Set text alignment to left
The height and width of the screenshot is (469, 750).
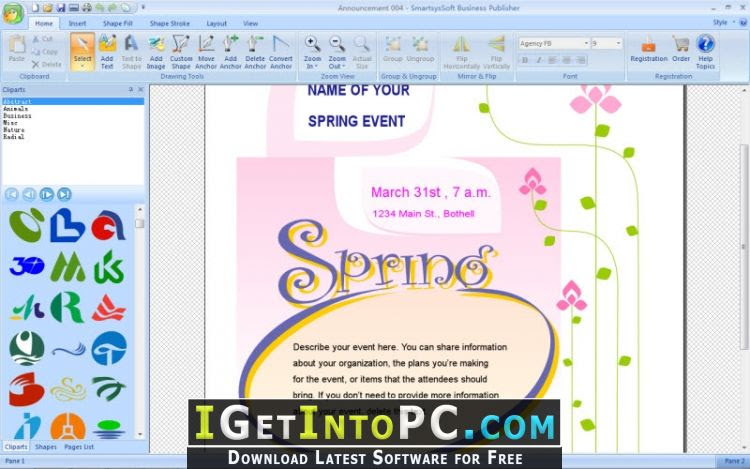pyautogui.click(x=552, y=60)
